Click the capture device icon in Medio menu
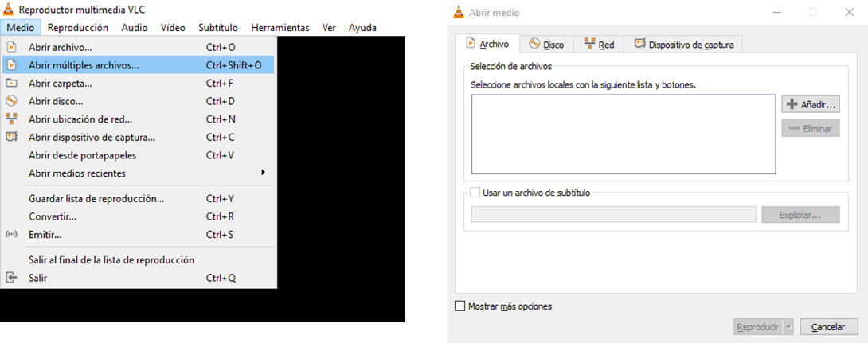This screenshot has width=868, height=343. (x=11, y=137)
